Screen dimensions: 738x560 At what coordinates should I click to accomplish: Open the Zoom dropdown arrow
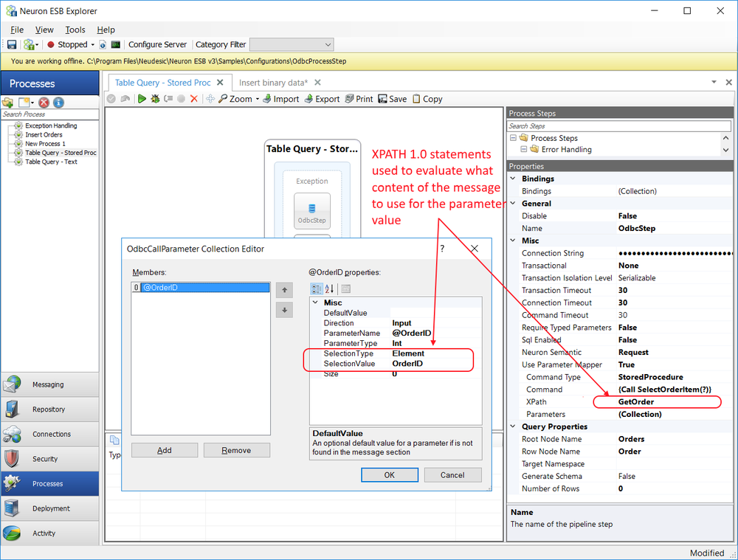(x=258, y=99)
